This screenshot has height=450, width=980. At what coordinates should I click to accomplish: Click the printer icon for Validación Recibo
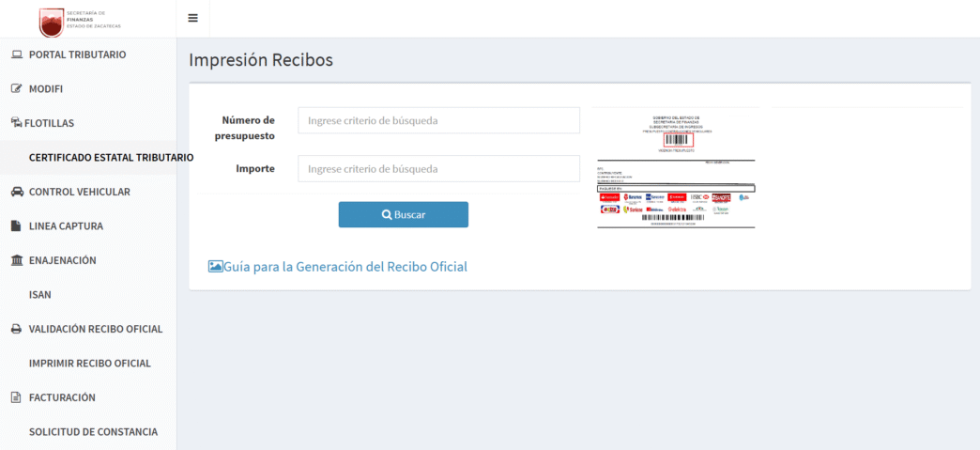[x=16, y=330]
